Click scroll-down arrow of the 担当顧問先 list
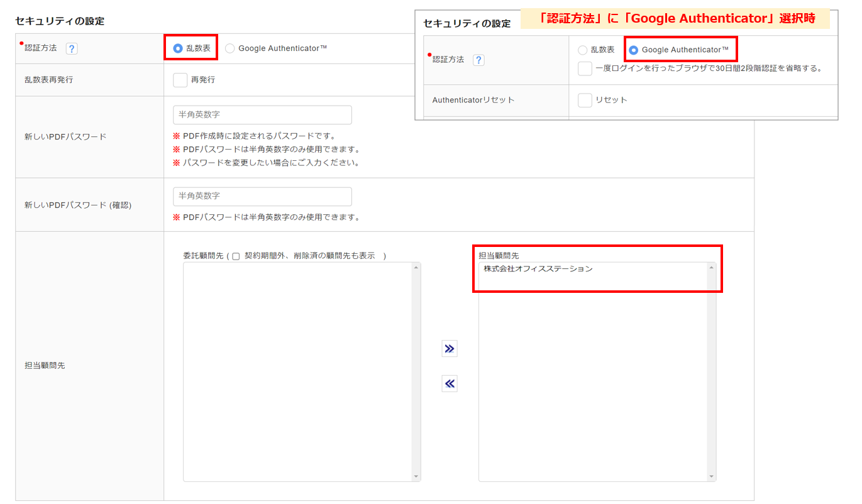The width and height of the screenshot is (862, 504). tap(711, 476)
